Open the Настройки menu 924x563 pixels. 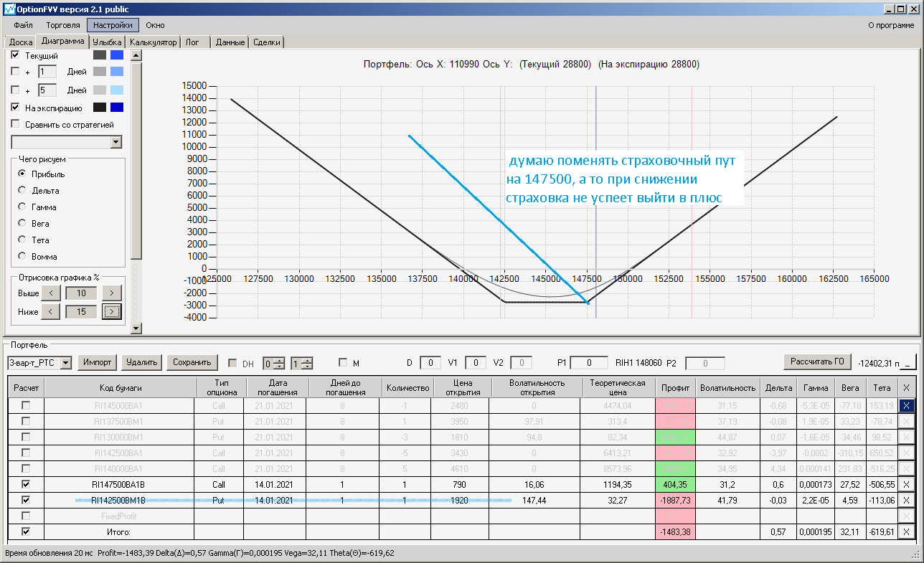113,25
